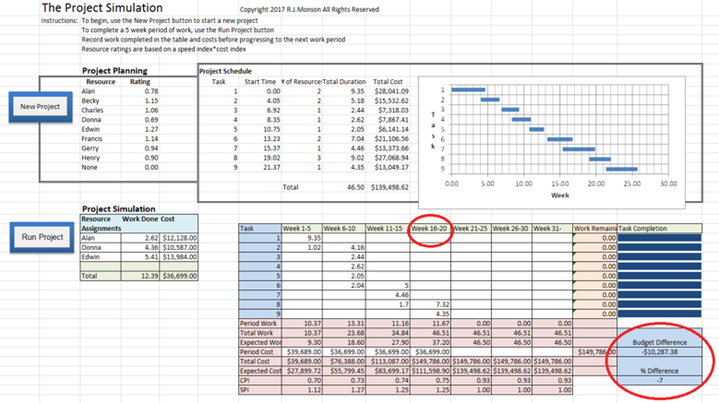Select the Week 21-25 column header
This screenshot has height=403, width=719.
[x=471, y=228]
